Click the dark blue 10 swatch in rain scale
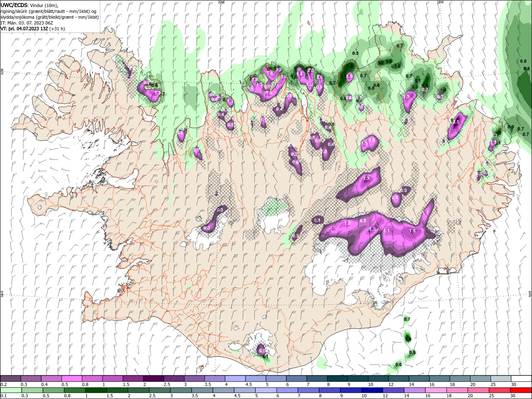The image size is (532, 399). pyautogui.click(x=372, y=390)
